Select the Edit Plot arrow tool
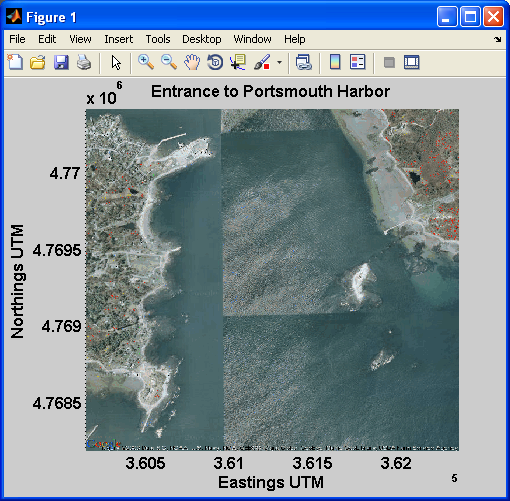The image size is (510, 501). coord(116,62)
